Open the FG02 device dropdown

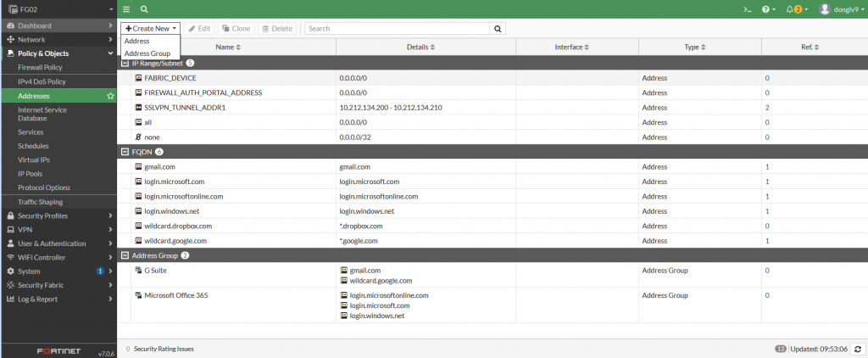click(58, 9)
